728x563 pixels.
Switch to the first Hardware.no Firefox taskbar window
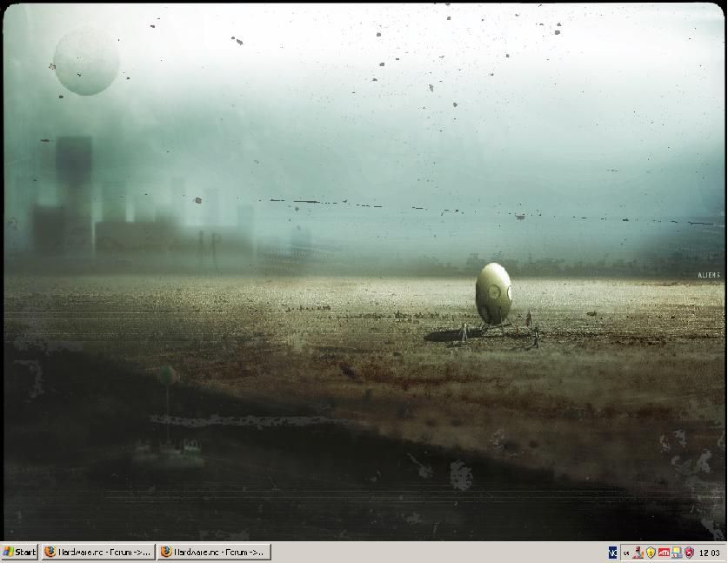(x=97, y=552)
